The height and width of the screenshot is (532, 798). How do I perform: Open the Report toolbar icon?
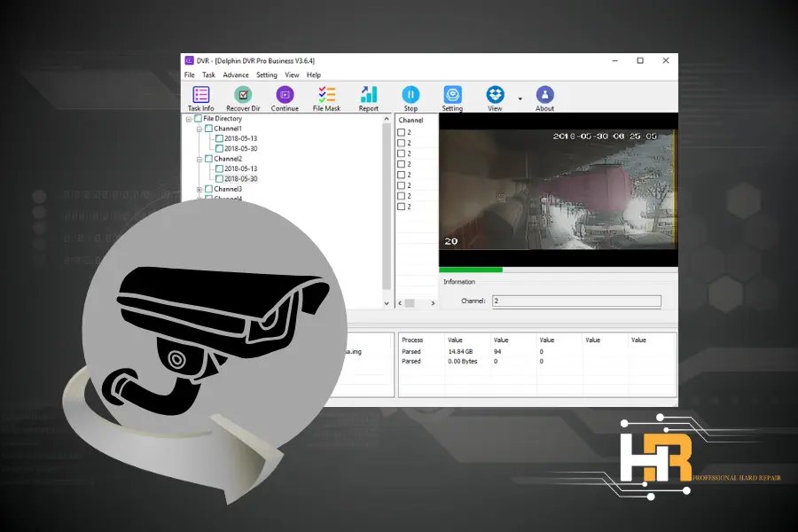(369, 98)
